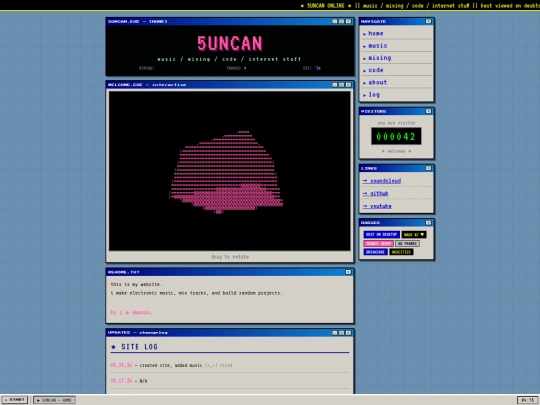Viewport: 540px width, 405px height.
Task: Close the README.TXT window
Action: 348,272
